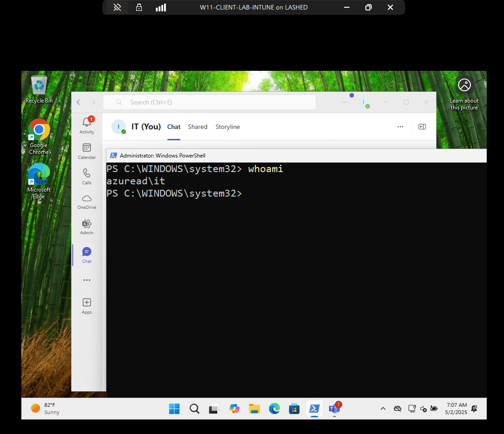This screenshot has width=504, height=434.
Task: Show more apps ellipsis in Teams sidebar
Action: point(87,280)
